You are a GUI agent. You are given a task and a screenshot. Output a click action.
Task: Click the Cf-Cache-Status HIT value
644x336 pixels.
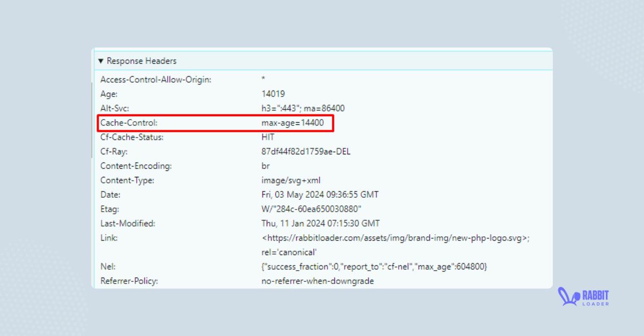point(268,137)
